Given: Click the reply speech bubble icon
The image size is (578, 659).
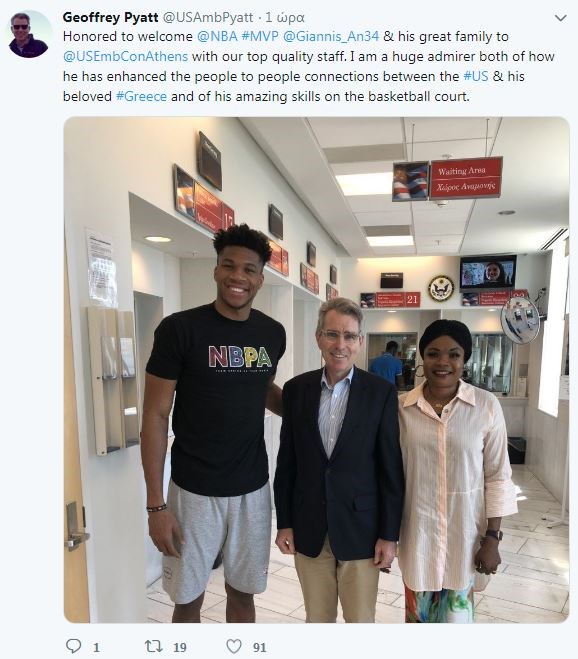Looking at the screenshot, I should click(74, 646).
